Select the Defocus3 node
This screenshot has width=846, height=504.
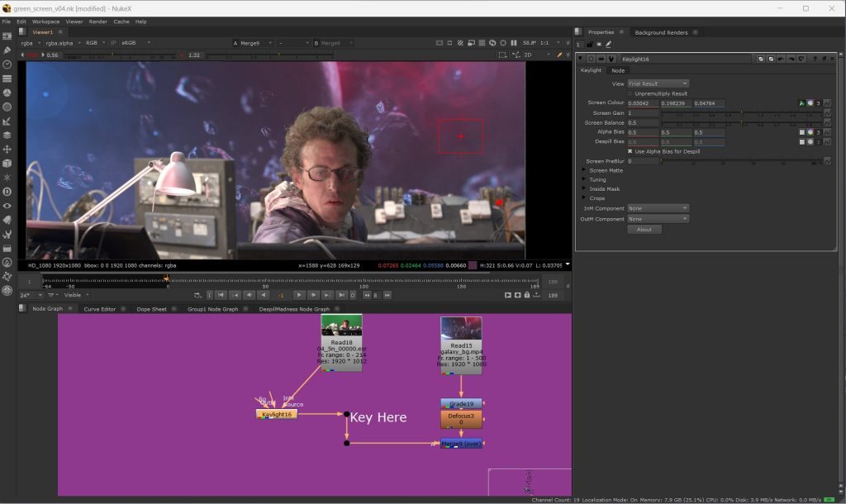pos(461,419)
